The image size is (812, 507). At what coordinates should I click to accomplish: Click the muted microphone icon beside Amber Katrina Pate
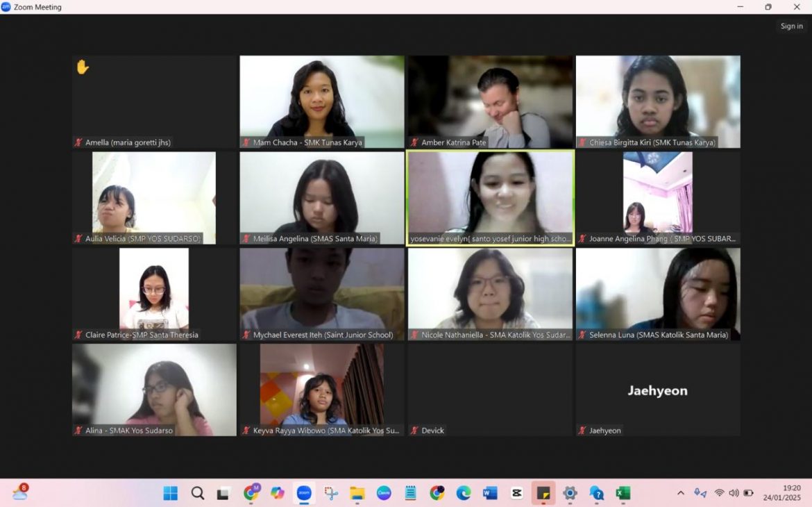[414, 142]
